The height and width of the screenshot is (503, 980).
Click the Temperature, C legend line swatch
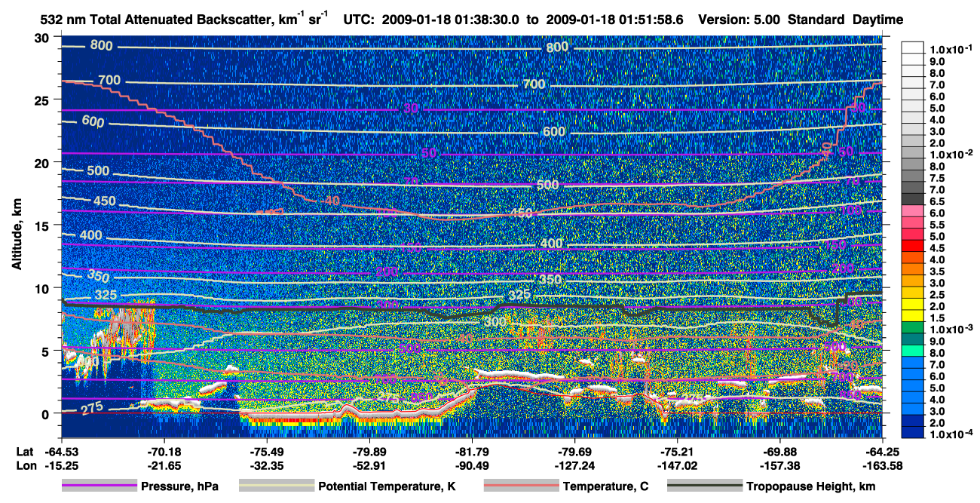tap(521, 486)
